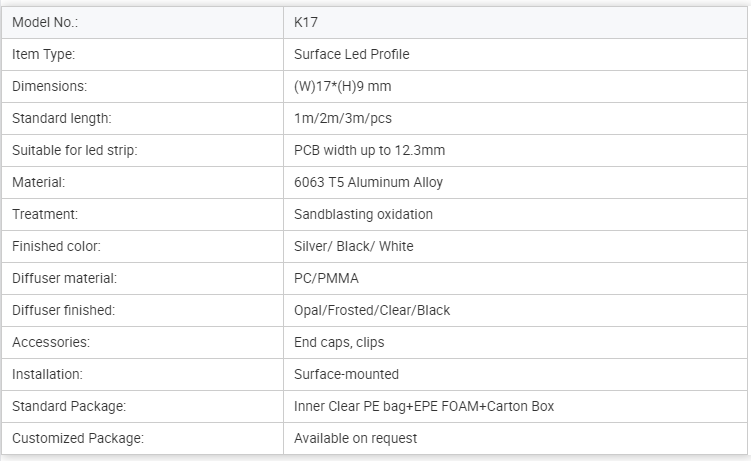Select the PC/PMMA value
The width and height of the screenshot is (751, 461).
(x=326, y=279)
